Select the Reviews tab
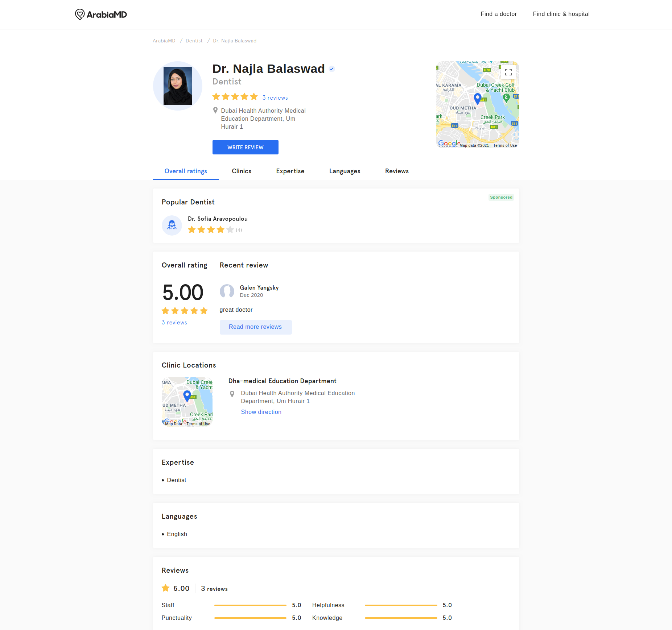Screen dimensions: 672x630 tap(397, 171)
